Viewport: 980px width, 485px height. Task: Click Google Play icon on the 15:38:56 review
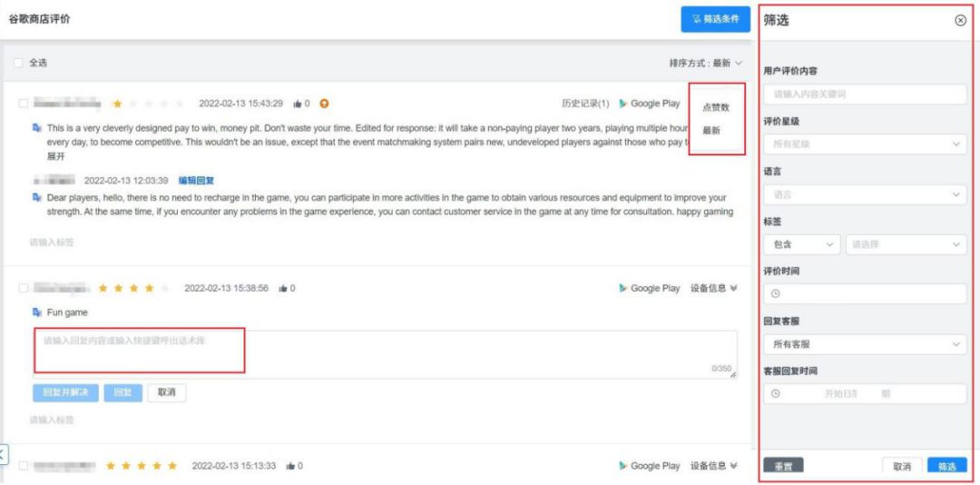[623, 288]
